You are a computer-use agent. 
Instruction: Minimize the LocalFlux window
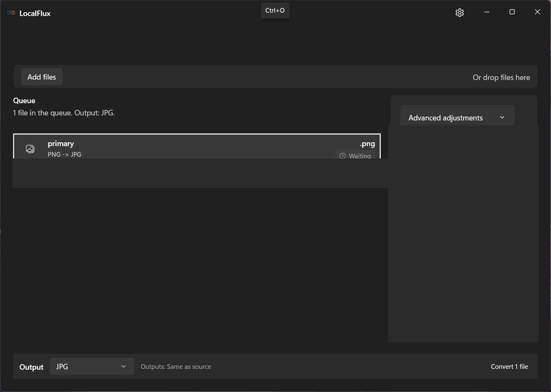pos(487,12)
